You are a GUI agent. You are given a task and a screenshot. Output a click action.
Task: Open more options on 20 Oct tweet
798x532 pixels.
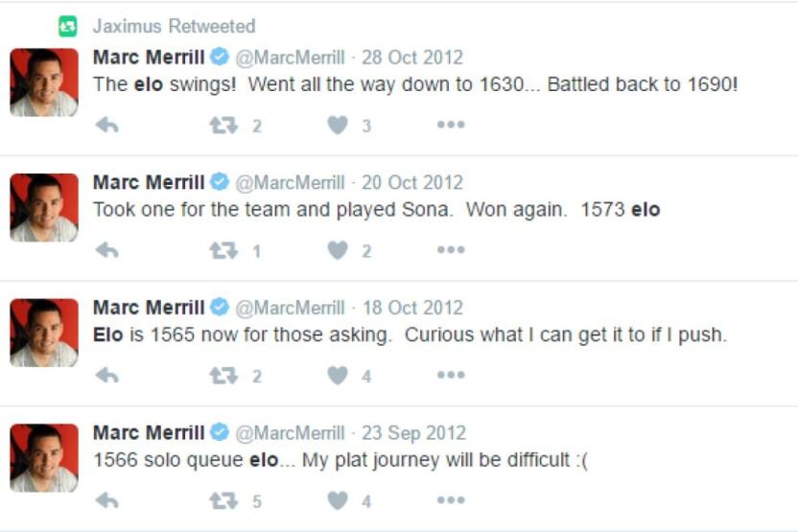coord(451,250)
